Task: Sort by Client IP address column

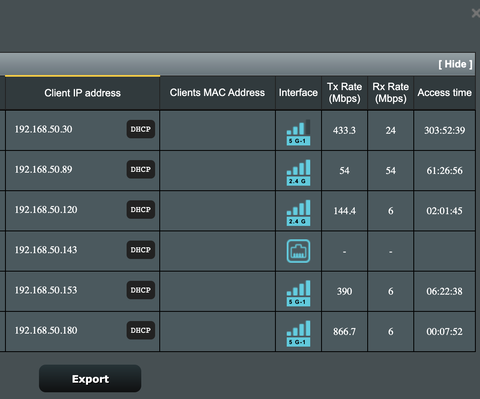Action: [82, 93]
